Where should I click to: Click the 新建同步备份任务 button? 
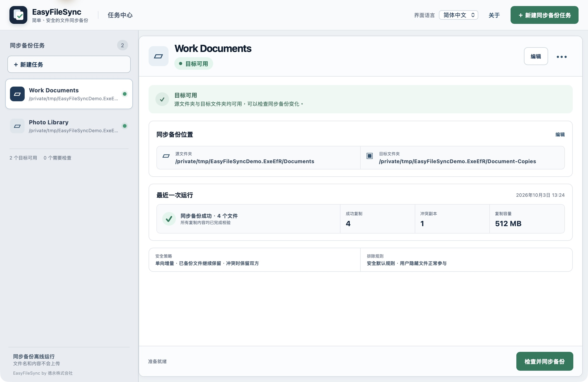click(544, 15)
